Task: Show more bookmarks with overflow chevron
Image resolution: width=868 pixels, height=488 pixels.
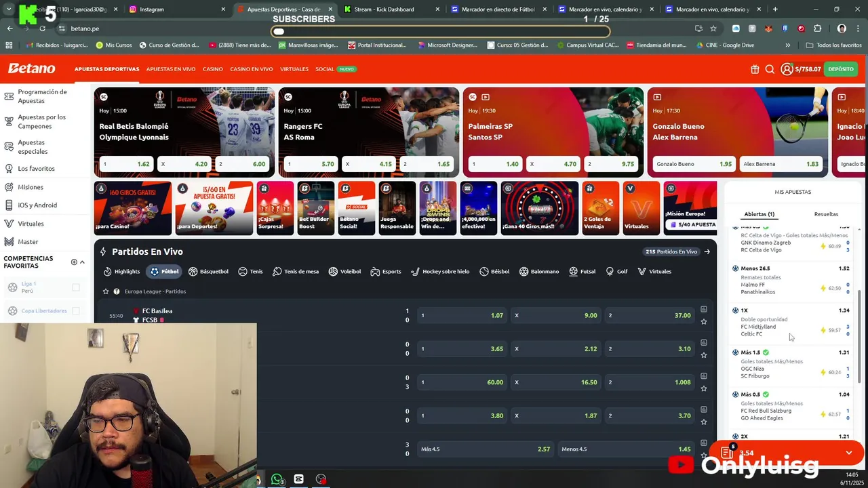Action: (787, 45)
